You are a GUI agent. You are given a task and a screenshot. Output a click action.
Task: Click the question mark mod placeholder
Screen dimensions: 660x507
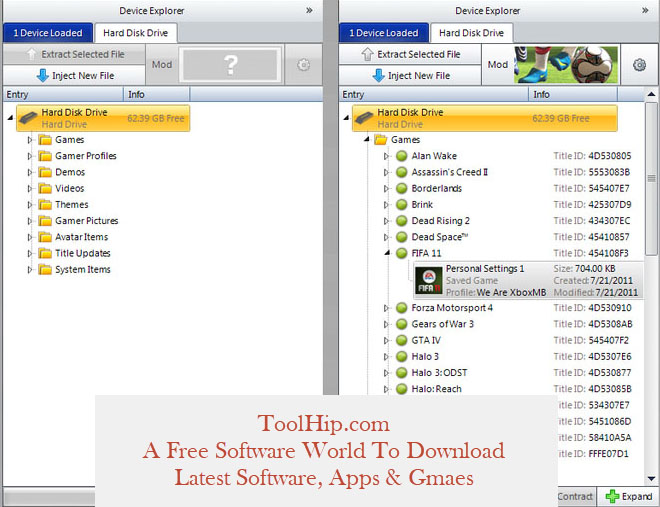click(x=230, y=65)
